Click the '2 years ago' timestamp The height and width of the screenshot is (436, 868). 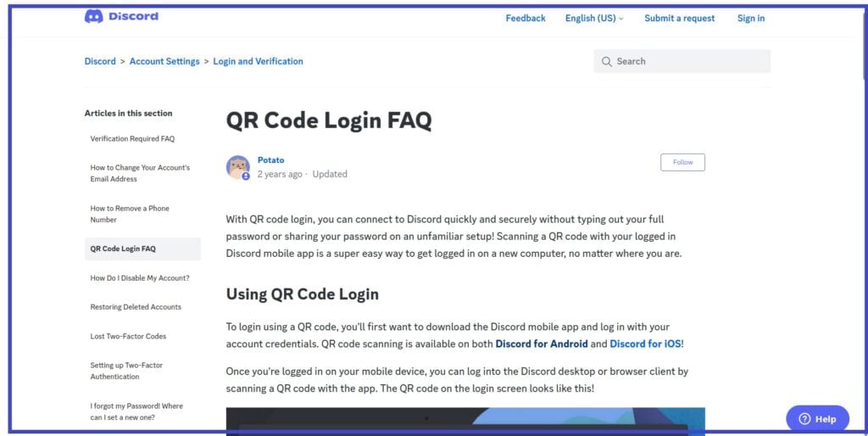click(280, 174)
